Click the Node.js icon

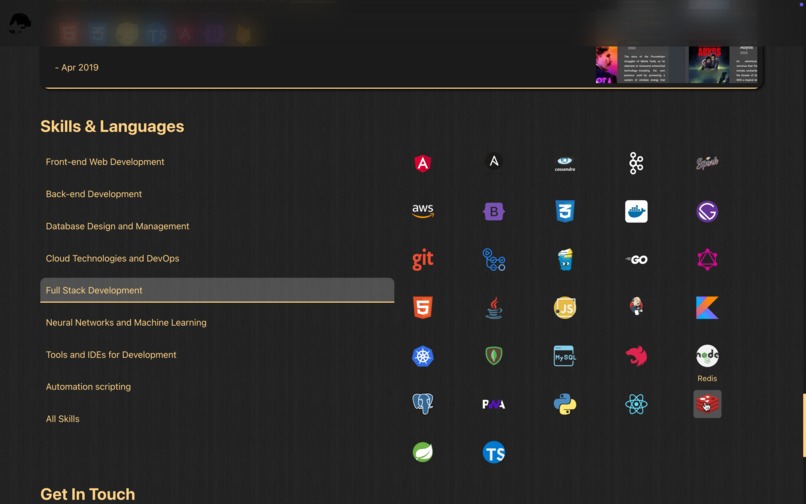(707, 356)
